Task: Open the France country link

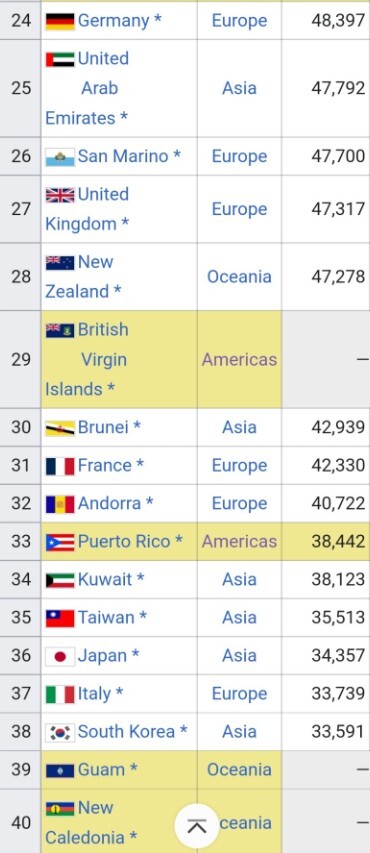Action: pos(105,466)
